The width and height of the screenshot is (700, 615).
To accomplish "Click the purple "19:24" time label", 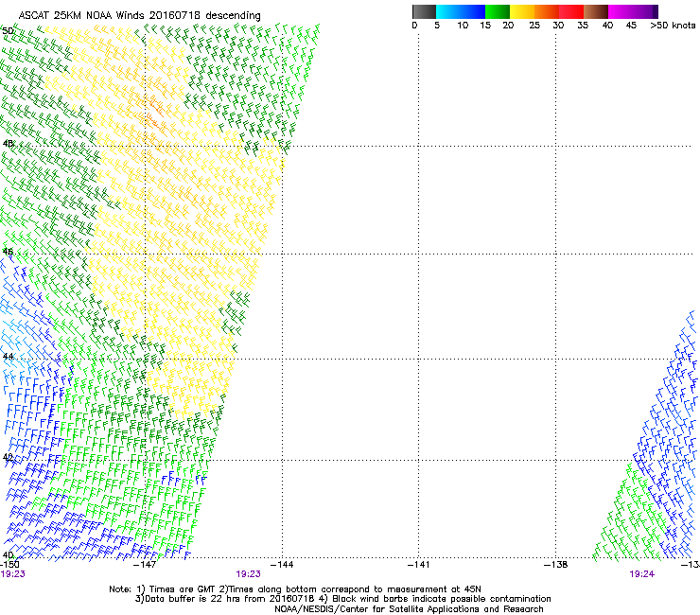I will [x=642, y=574].
